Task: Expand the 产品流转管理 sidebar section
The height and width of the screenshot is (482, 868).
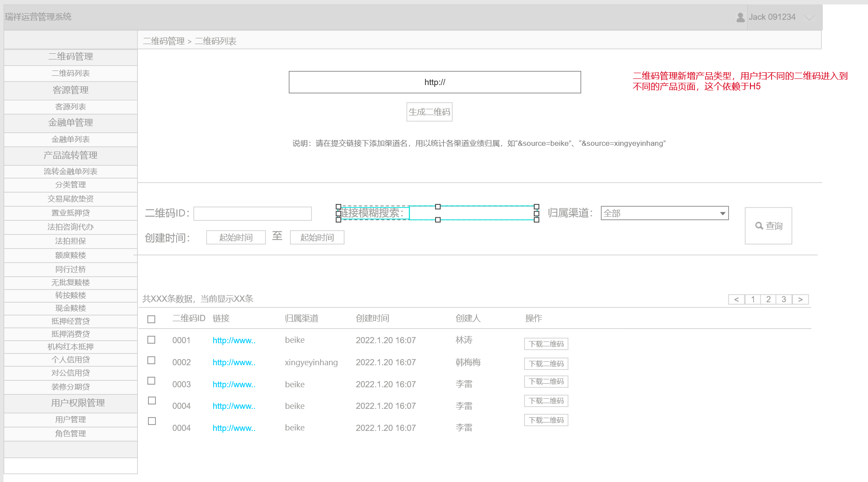Action: 70,156
